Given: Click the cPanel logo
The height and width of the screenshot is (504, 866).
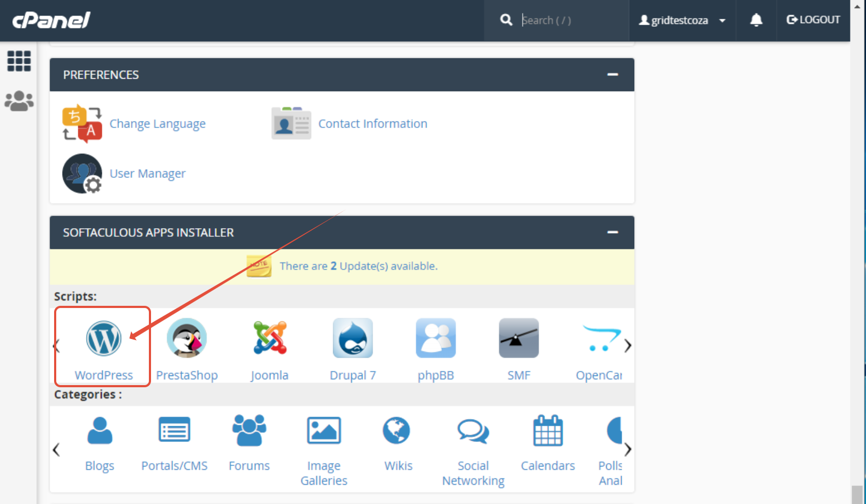Looking at the screenshot, I should 51,20.
